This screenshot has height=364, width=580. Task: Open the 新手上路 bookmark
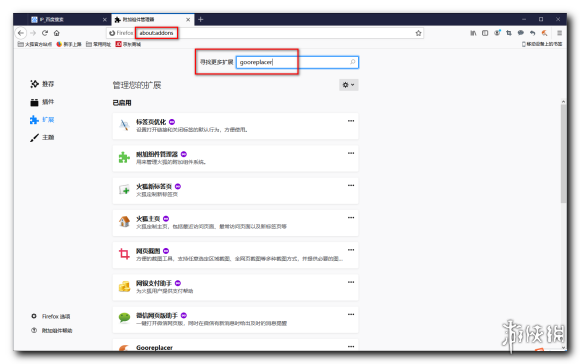coord(69,44)
